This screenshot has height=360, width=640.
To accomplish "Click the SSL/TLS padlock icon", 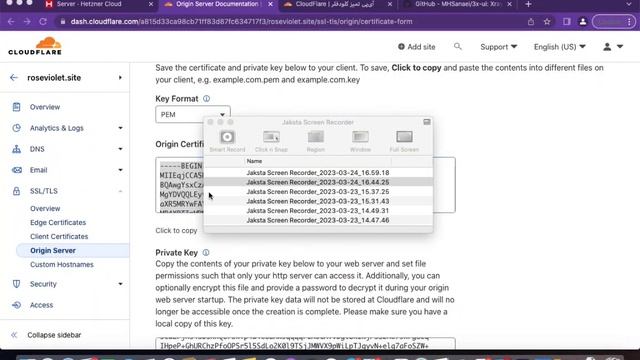I will pyautogui.click(x=16, y=191).
